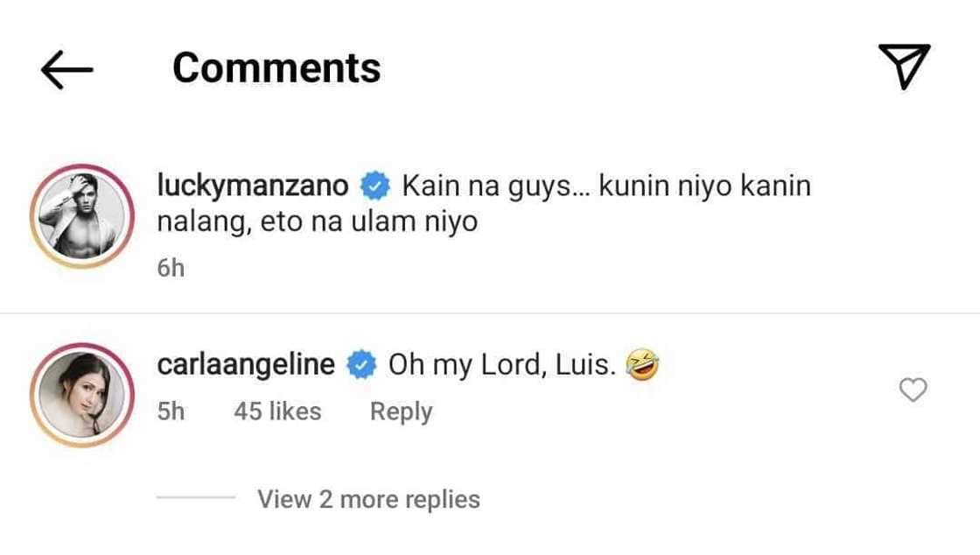Tap the paper plane share icon
Screen dimensions: 980x555
pyautogui.click(x=903, y=67)
